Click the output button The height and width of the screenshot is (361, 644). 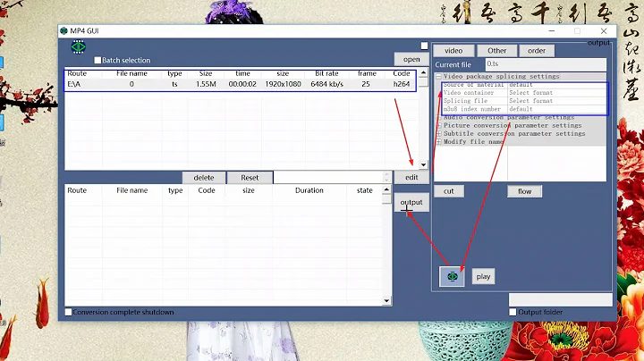[411, 203]
